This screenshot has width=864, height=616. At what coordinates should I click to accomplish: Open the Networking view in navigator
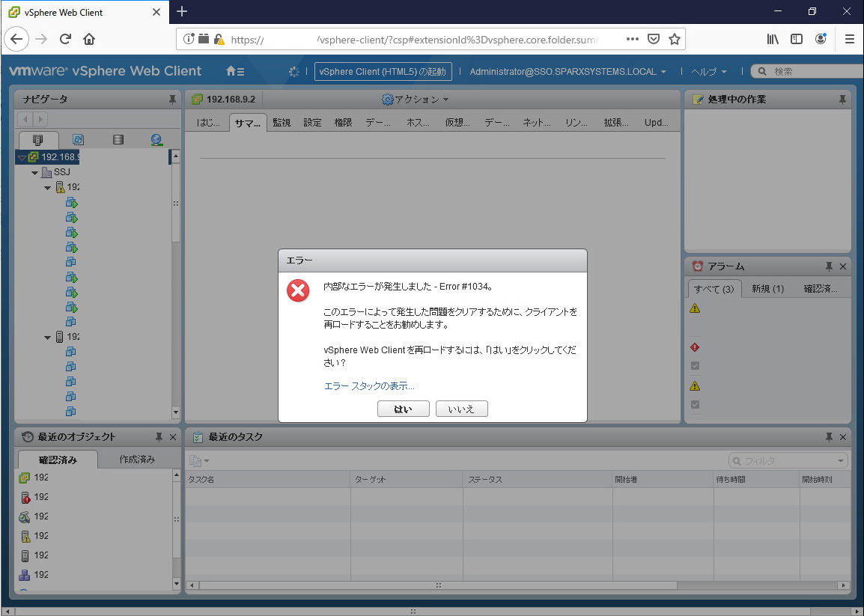pyautogui.click(x=156, y=139)
